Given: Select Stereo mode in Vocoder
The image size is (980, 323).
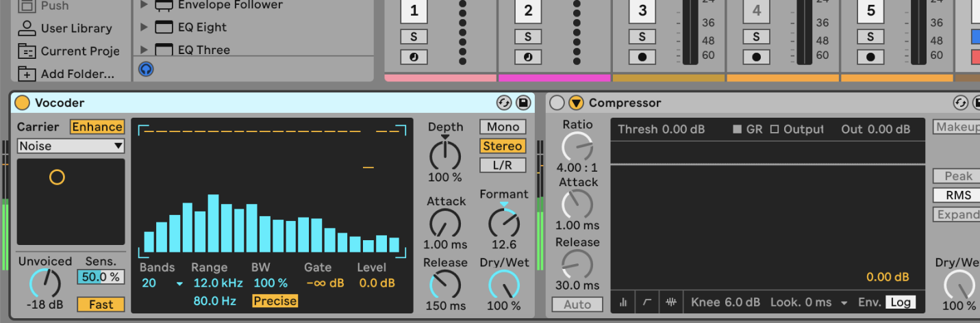Looking at the screenshot, I should 503,146.
